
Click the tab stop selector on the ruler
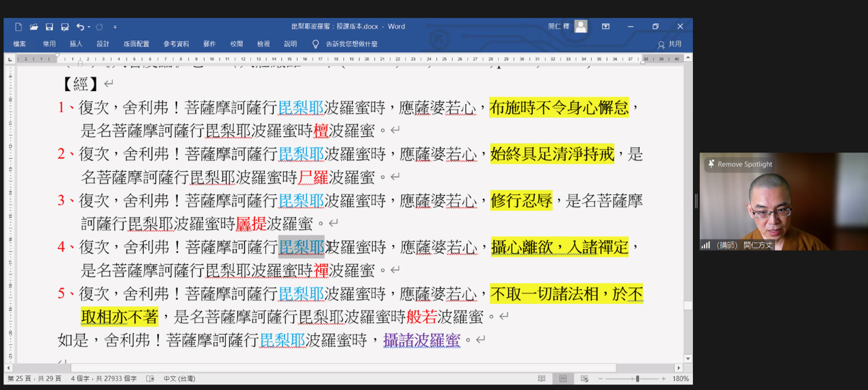click(10, 60)
